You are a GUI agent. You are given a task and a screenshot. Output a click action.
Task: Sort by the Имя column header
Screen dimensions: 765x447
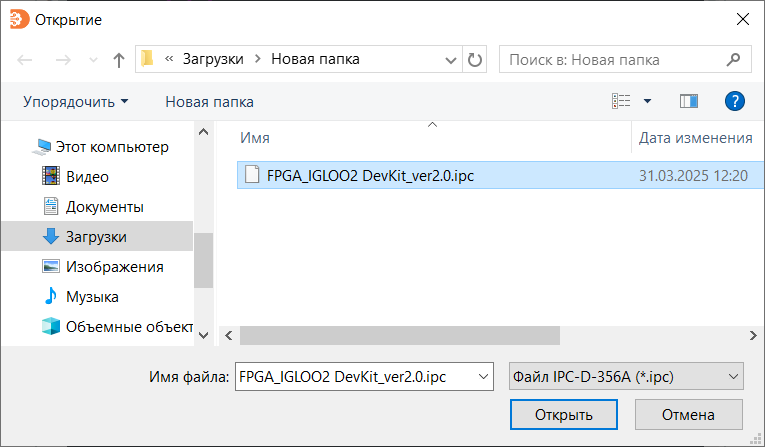[255, 138]
